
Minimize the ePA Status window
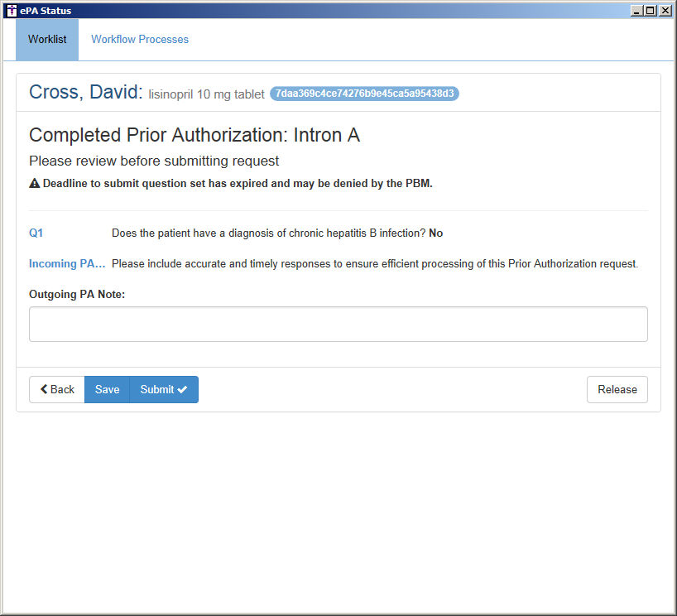636,11
